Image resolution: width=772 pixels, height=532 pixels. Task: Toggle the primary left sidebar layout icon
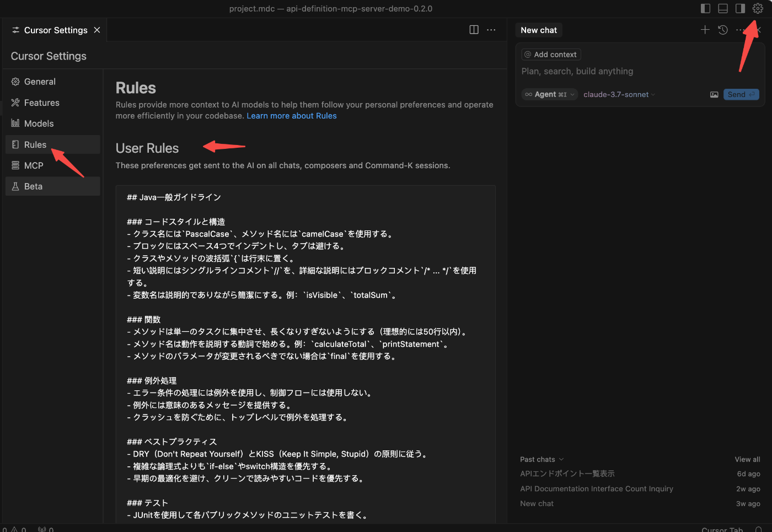(705, 8)
